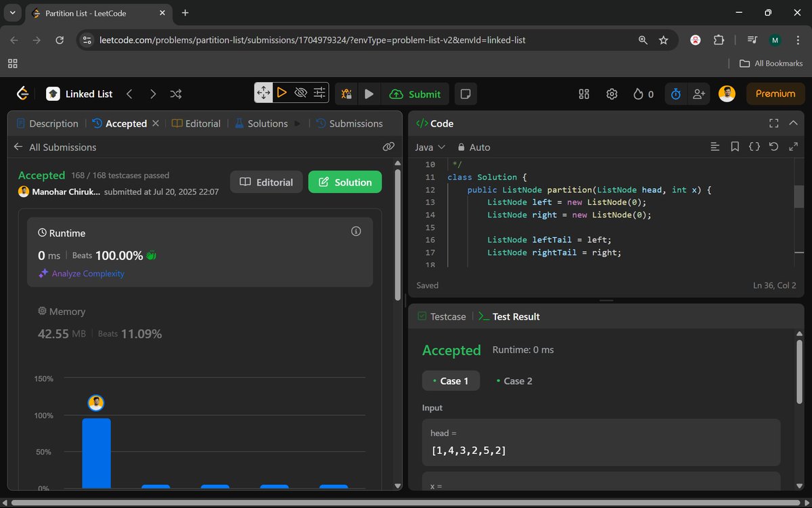This screenshot has height=508, width=812.
Task: Open the browser extensions puzzle icon
Action: pos(719,40)
